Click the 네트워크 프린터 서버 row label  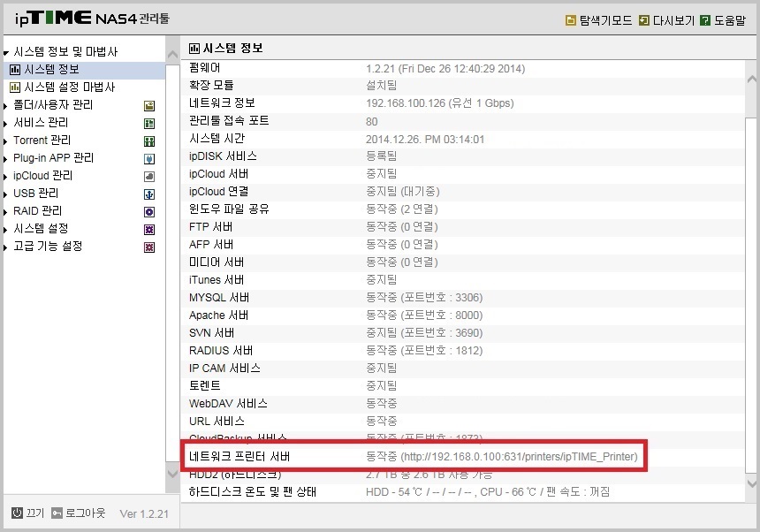[x=239, y=456]
